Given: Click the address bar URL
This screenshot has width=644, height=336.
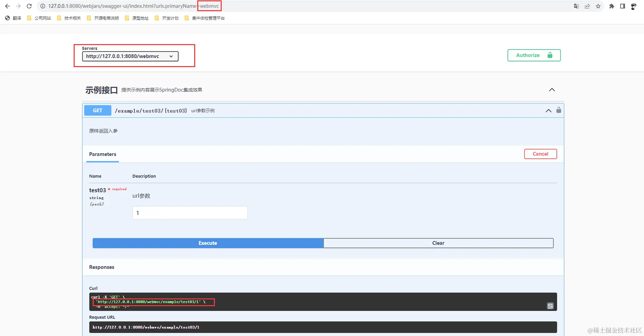Looking at the screenshot, I should 133,6.
